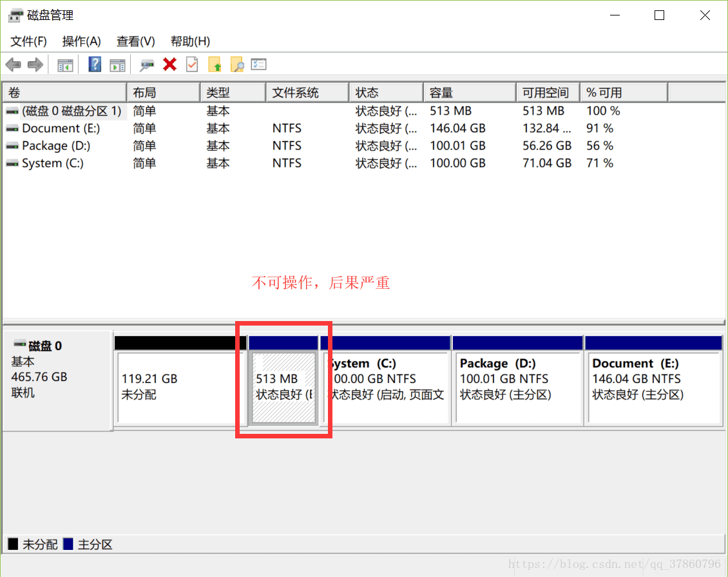
Task: Close the Disk Management window
Action: click(705, 15)
